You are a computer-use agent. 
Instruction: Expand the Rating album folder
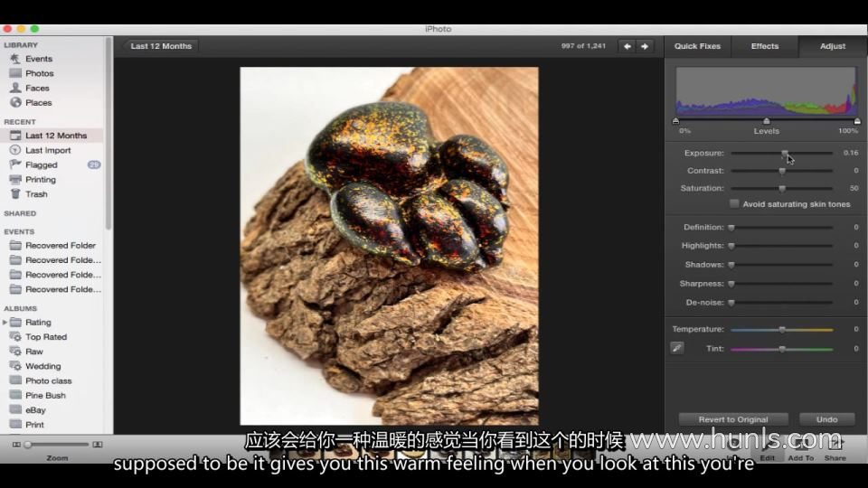click(5, 322)
